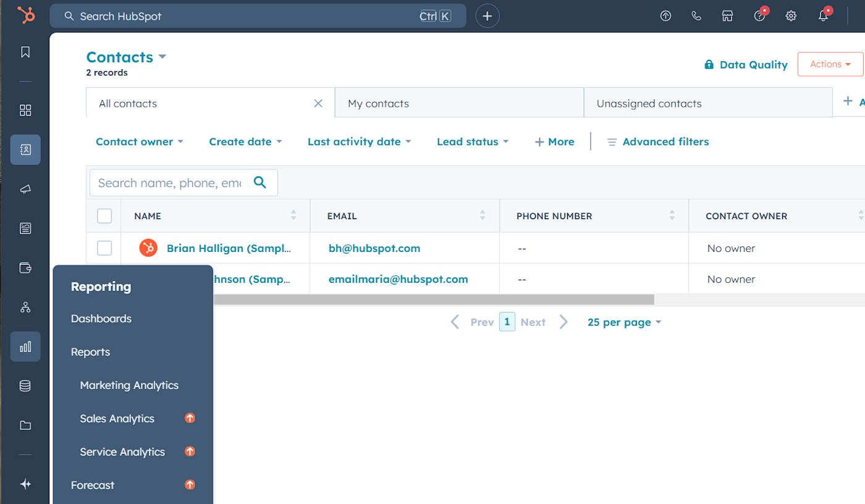865x504 pixels.
Task: Sort by the PHONE NUMBER column arrows
Action: pos(672,216)
